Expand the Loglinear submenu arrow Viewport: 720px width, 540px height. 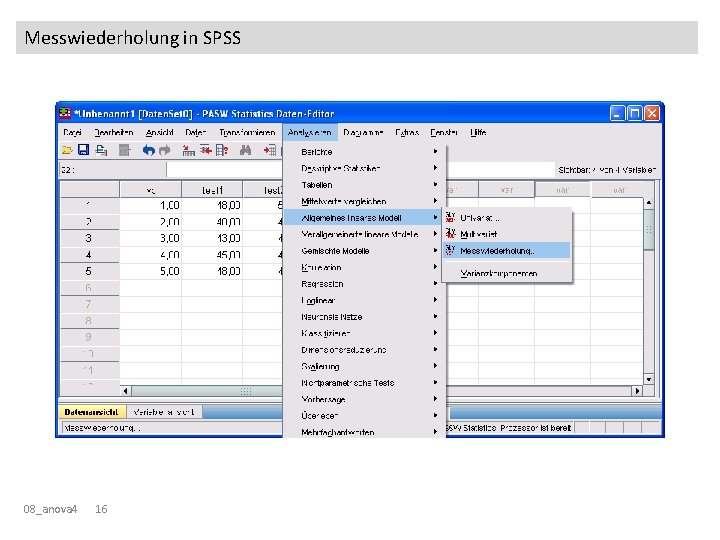[435, 300]
